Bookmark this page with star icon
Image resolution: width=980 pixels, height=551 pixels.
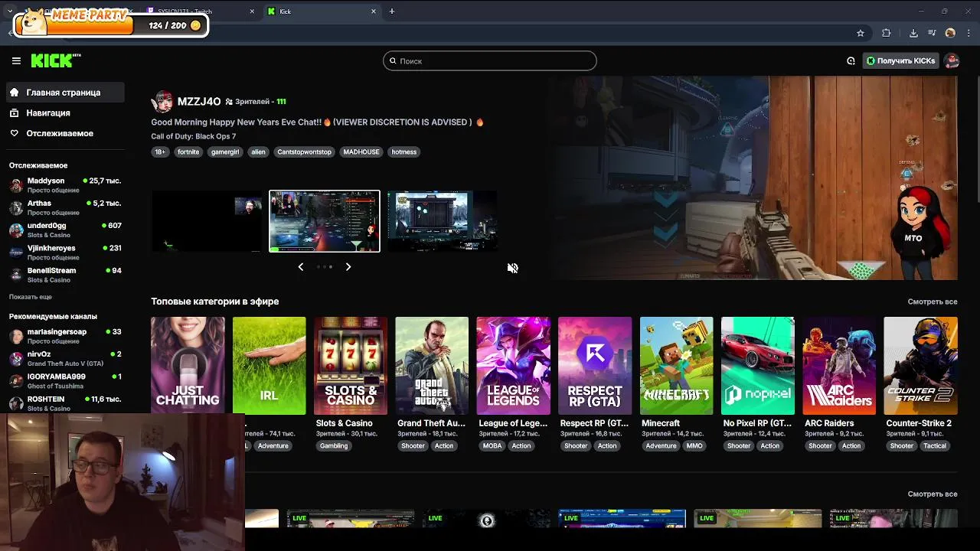pos(861,33)
